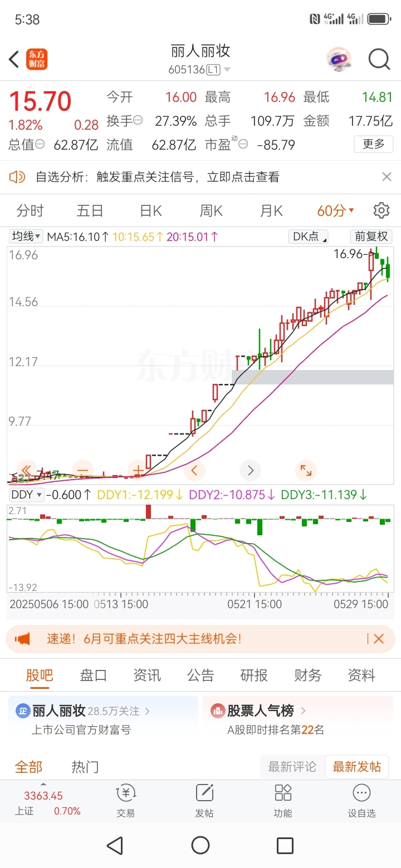Switch to 五日 chart tab
The image size is (401, 868).
[x=90, y=211]
